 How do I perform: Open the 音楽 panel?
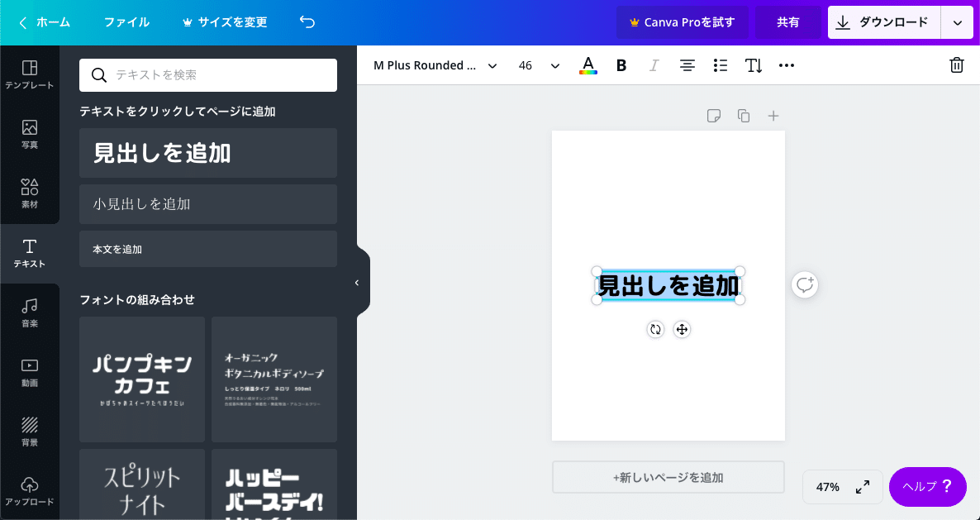(x=29, y=312)
